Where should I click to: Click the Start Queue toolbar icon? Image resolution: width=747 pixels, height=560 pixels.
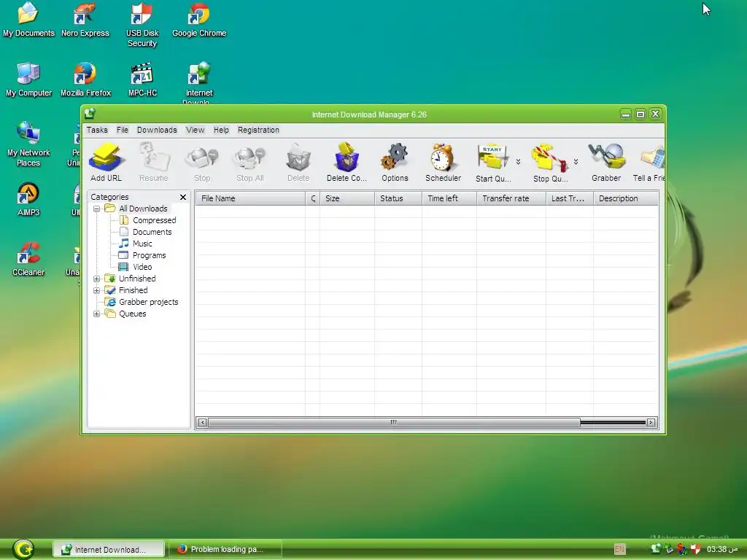pos(493,162)
